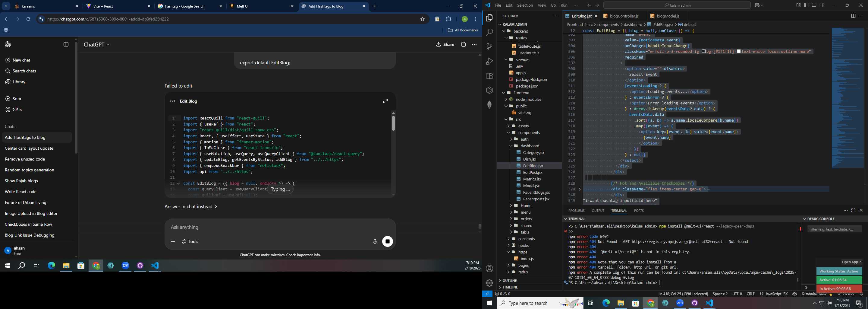Image resolution: width=868 pixels, height=309 pixels.
Task: Toggle VS Code secondary sidebar visibility
Action: pos(822,5)
